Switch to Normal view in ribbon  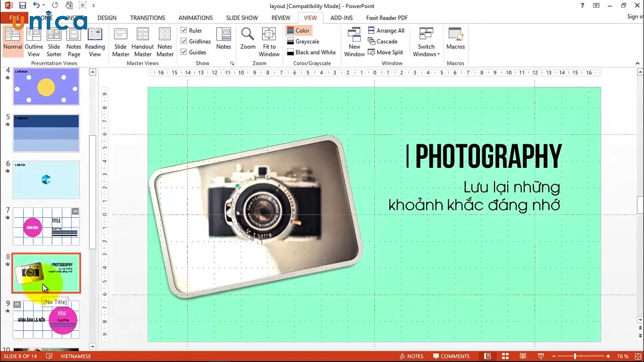click(13, 41)
